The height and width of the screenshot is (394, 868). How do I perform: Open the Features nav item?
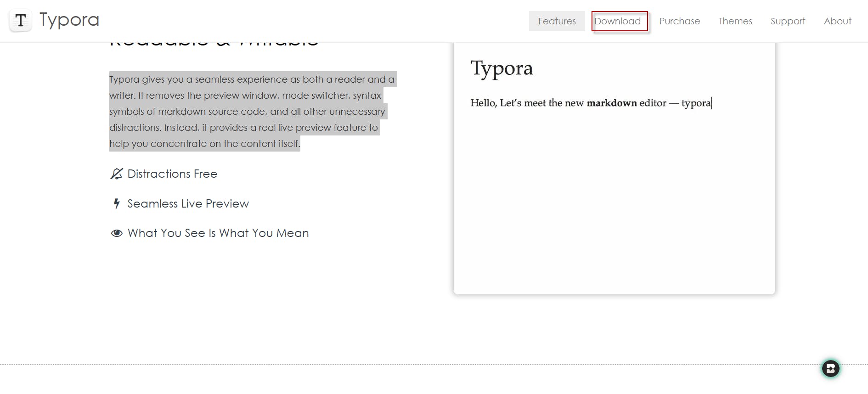pos(557,21)
